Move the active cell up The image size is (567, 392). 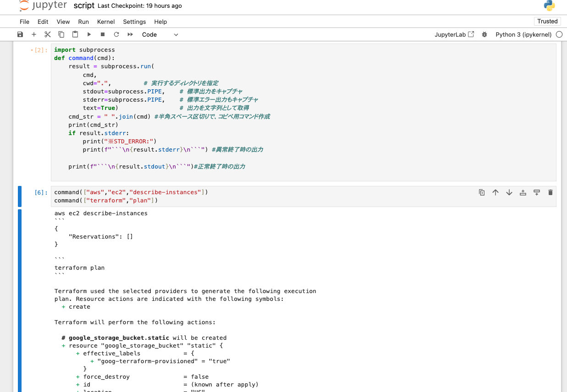pyautogui.click(x=495, y=192)
